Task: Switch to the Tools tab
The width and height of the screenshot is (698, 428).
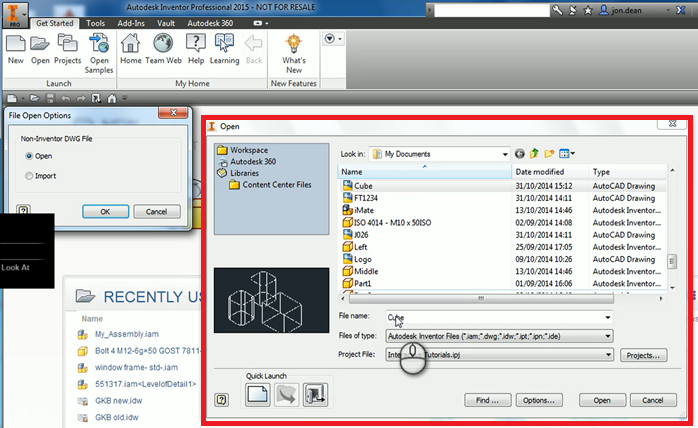Action: [95, 23]
